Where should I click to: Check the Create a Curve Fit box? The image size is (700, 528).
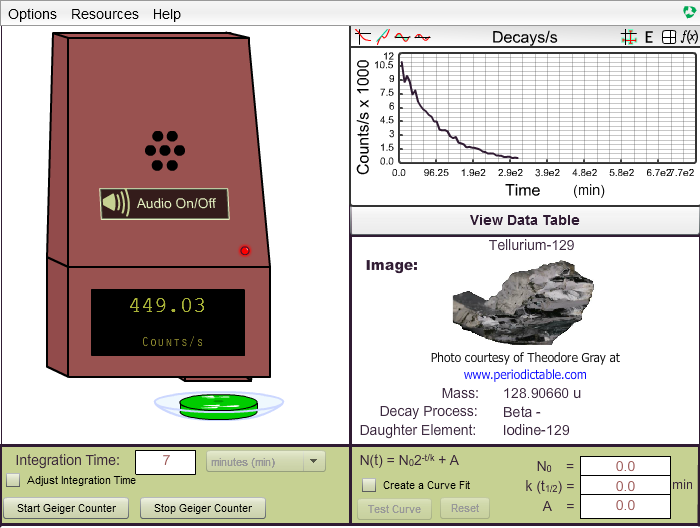369,485
